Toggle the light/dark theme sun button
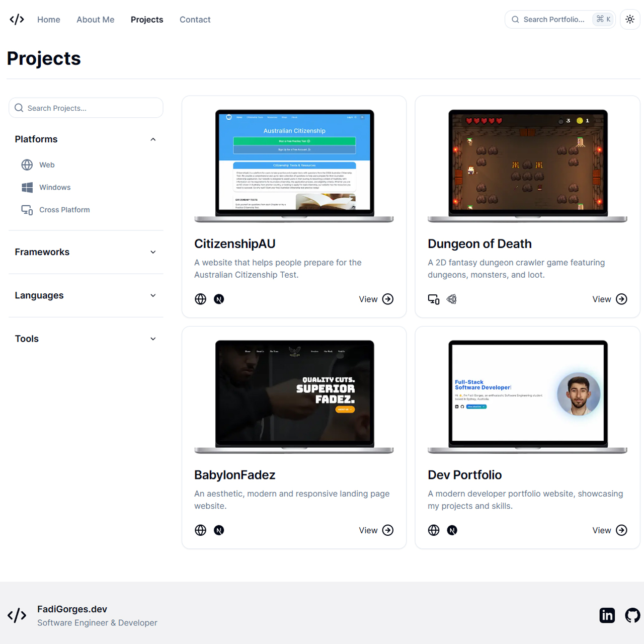The image size is (644, 644). pyautogui.click(x=630, y=19)
